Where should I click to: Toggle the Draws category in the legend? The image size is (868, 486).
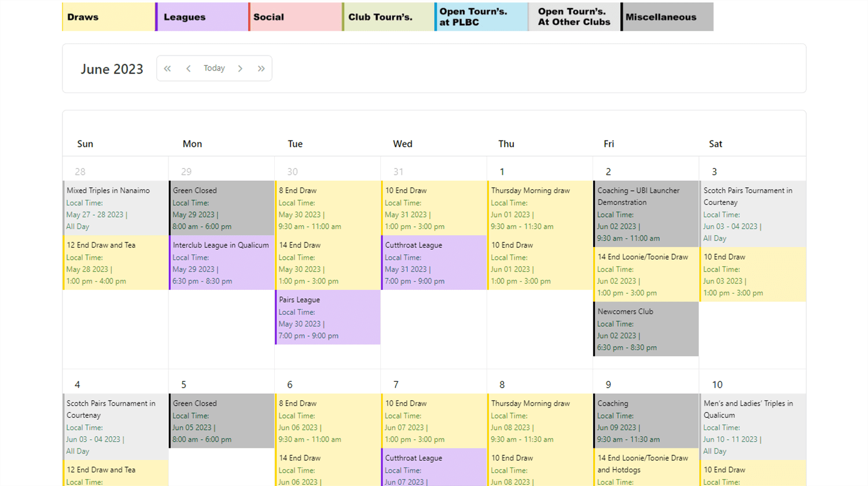pyautogui.click(x=108, y=17)
